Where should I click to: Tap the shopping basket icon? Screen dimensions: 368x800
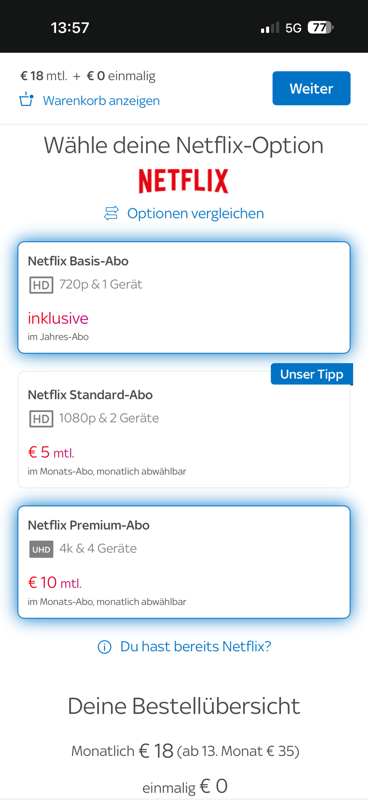click(x=26, y=100)
